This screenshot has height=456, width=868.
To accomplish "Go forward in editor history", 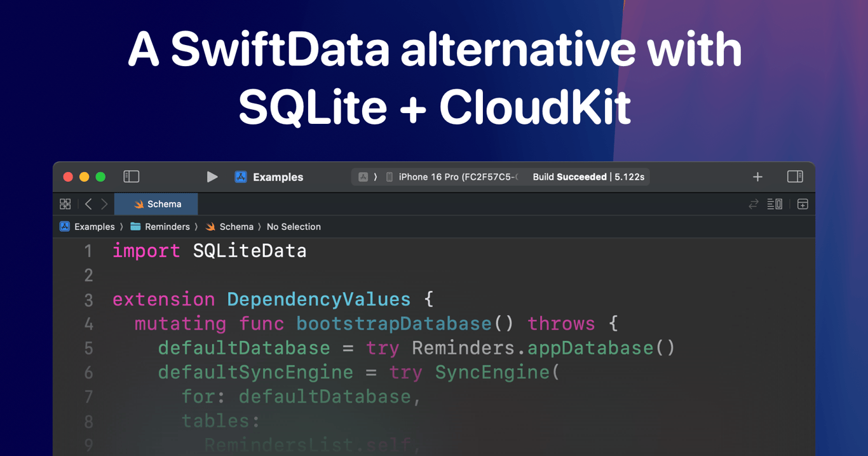I will (105, 204).
